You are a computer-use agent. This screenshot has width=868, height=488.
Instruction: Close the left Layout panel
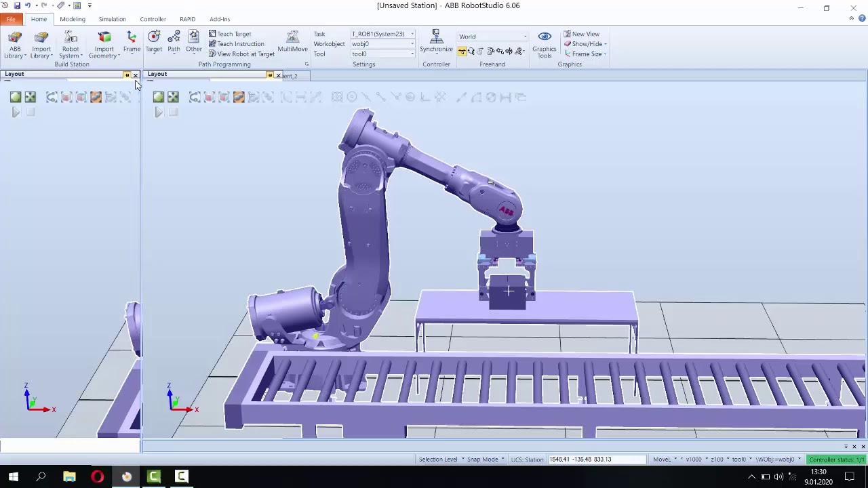click(135, 75)
